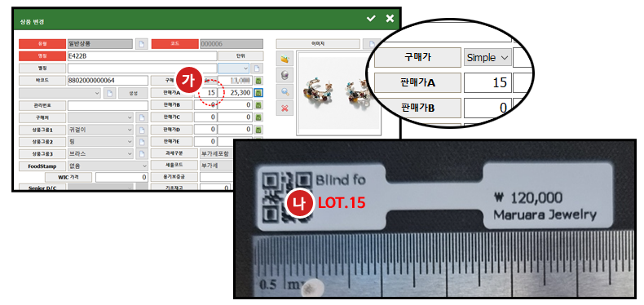Click the 단위 button

[240, 56]
